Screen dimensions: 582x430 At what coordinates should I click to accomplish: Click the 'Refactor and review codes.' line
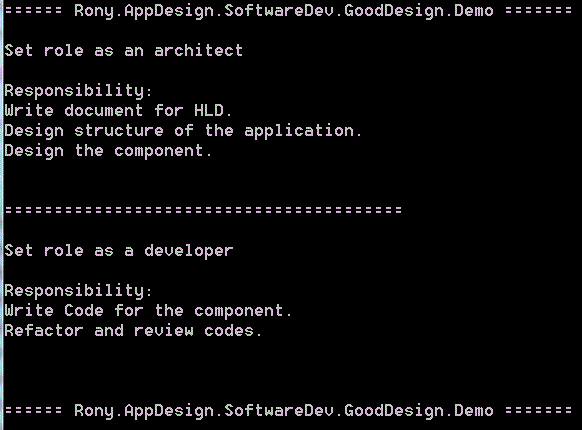pos(134,330)
